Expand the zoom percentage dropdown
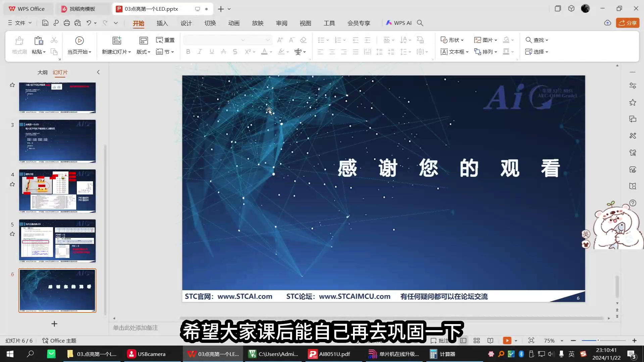The image size is (644, 362). 562,341
